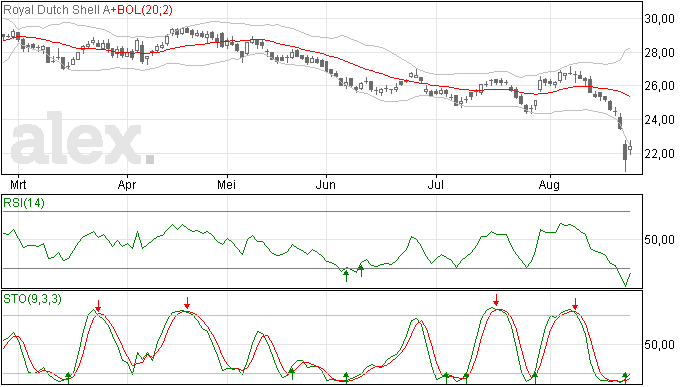690x387 pixels.
Task: Click the second green RSI buy arrow in June
Action: coord(361,271)
